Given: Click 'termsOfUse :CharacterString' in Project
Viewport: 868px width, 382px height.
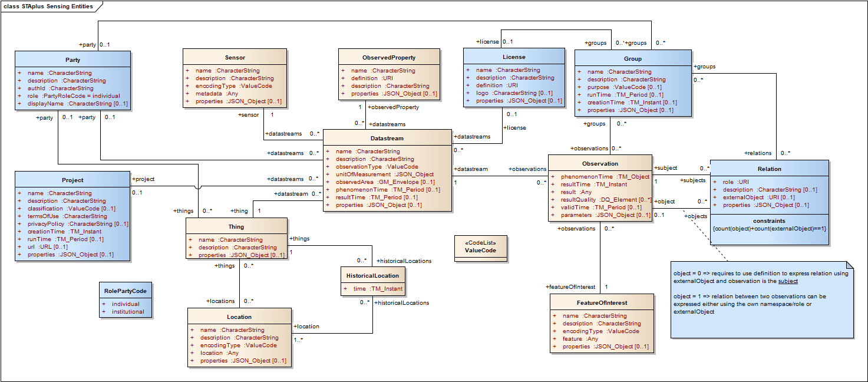Looking at the screenshot, I should pyautogui.click(x=67, y=216).
